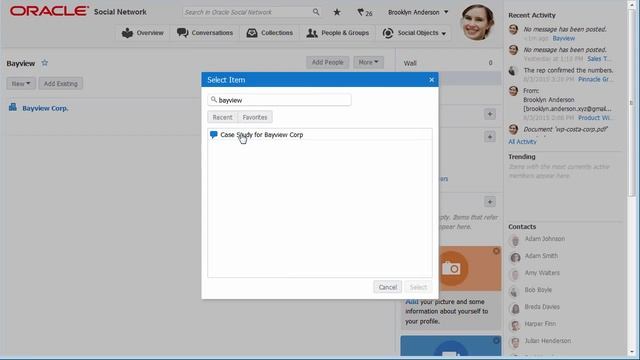Screen dimensions: 640x360
Task: Open Brooklyn Anderson user menu
Action: [x=418, y=12]
